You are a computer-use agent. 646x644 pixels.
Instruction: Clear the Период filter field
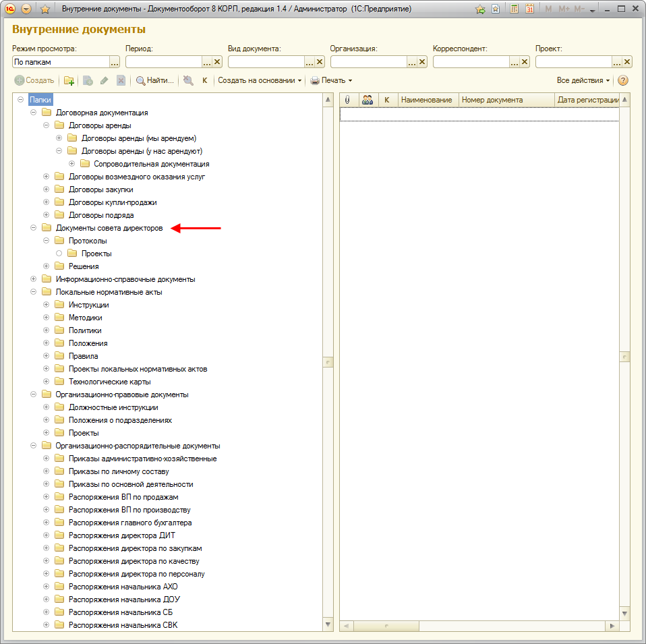click(x=217, y=62)
